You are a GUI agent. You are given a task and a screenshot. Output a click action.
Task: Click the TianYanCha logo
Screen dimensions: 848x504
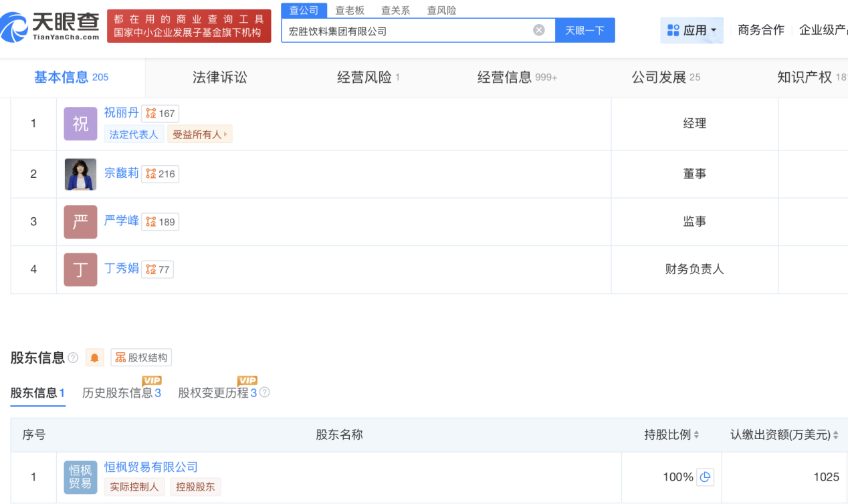(x=50, y=26)
